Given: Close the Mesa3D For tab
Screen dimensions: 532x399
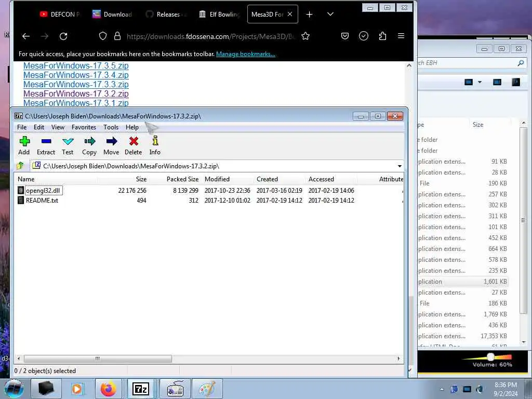Looking at the screenshot, I should [290, 14].
